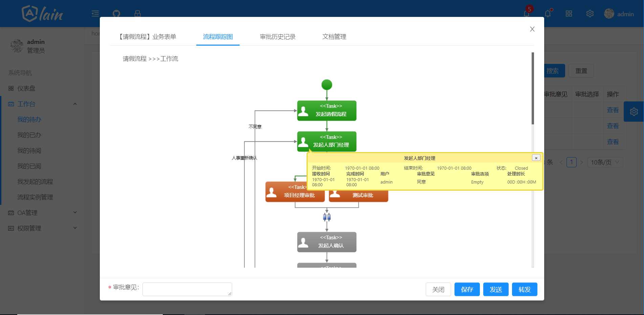Open 我的已办 in sidebar
The image size is (644, 315).
click(x=29, y=135)
